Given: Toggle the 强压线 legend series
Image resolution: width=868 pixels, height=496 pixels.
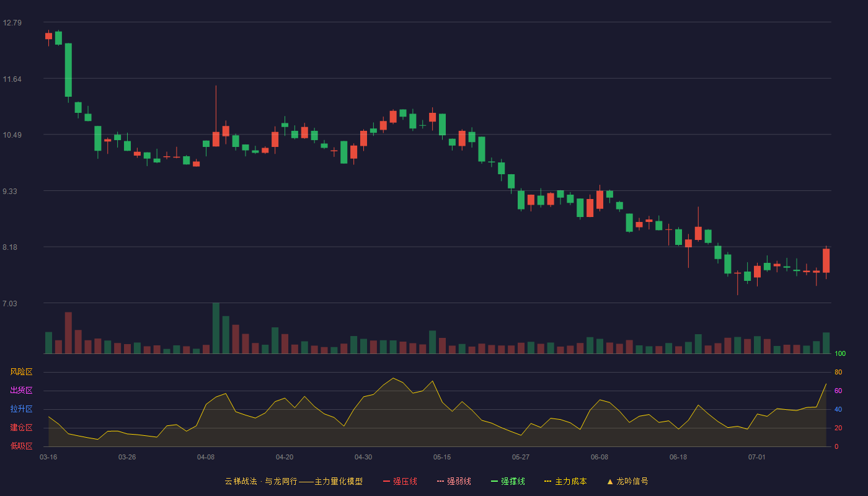Looking at the screenshot, I should coord(400,481).
